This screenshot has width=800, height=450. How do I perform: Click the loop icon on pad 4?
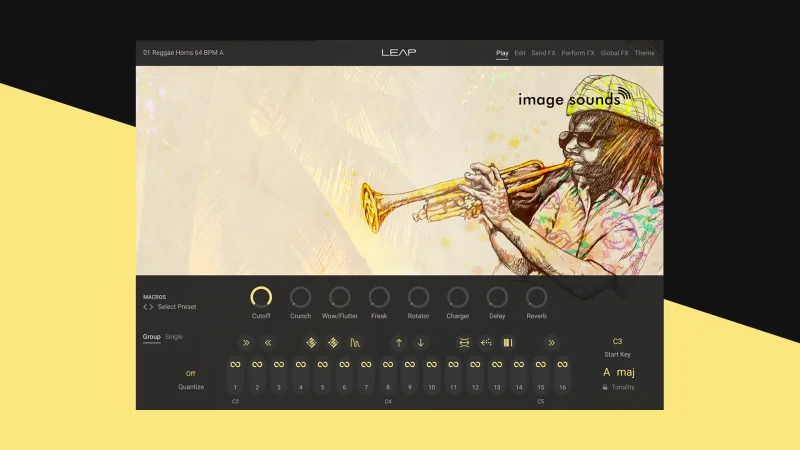click(301, 364)
